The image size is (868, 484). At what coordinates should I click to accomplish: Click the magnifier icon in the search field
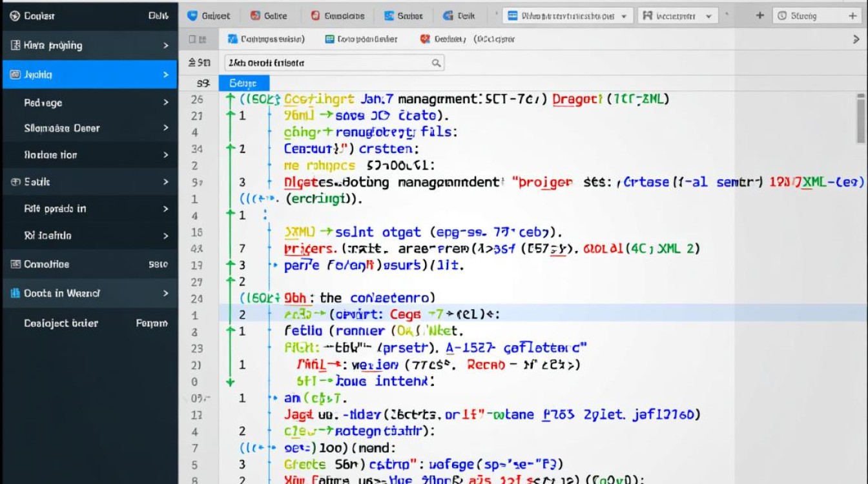point(437,63)
